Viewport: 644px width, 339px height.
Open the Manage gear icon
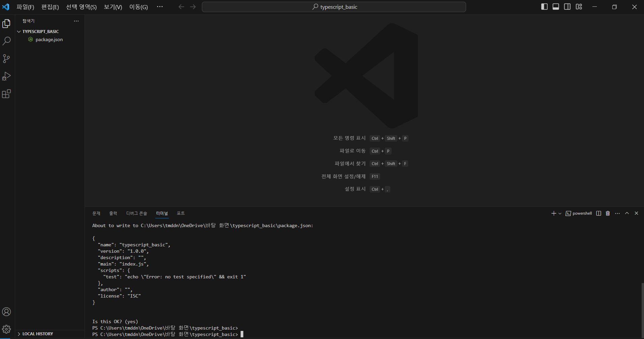[x=6, y=329]
